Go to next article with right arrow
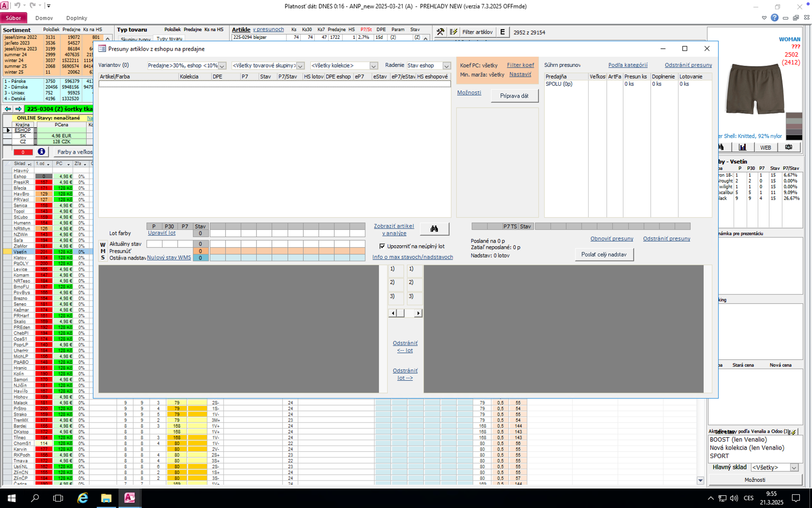 [18, 109]
